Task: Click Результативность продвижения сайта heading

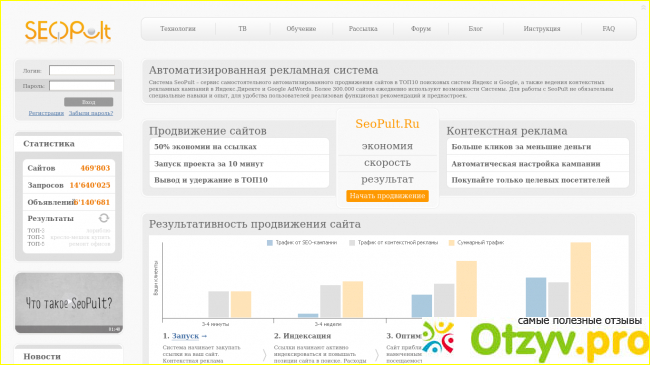Action: click(255, 224)
